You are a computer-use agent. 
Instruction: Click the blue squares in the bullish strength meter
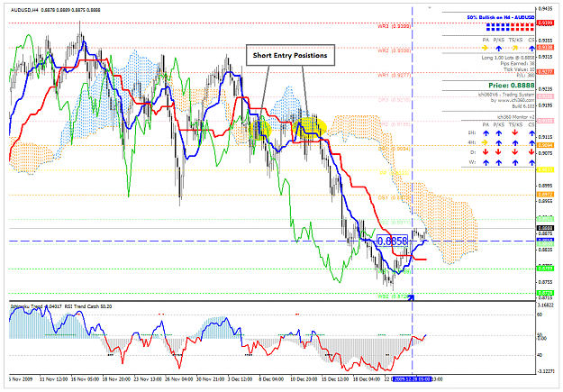point(498,27)
